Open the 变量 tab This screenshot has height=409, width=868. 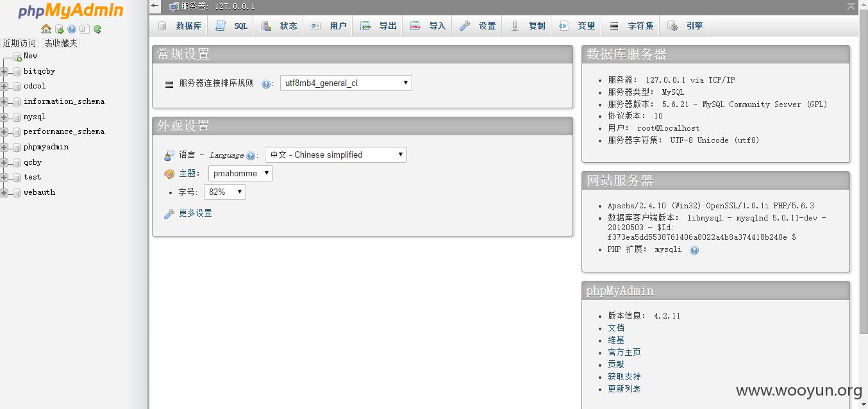pos(577,26)
